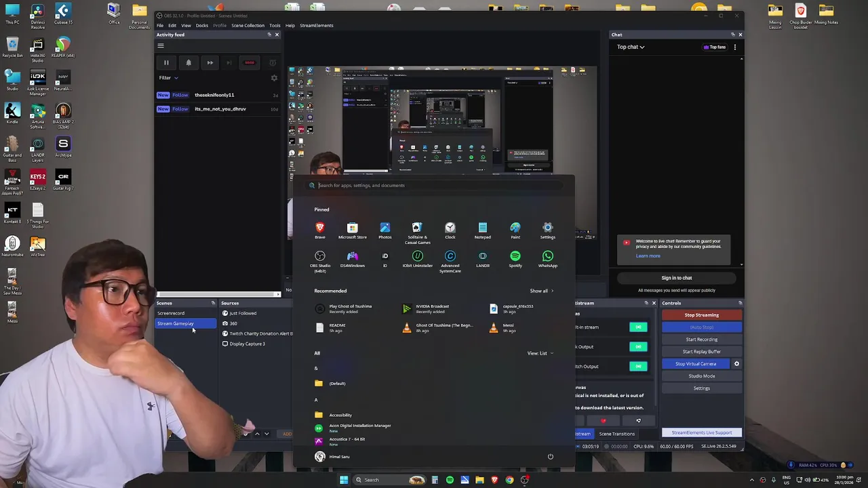Toggle Built-in stream output switch
Image resolution: width=868 pixels, height=488 pixels.
[638, 327]
